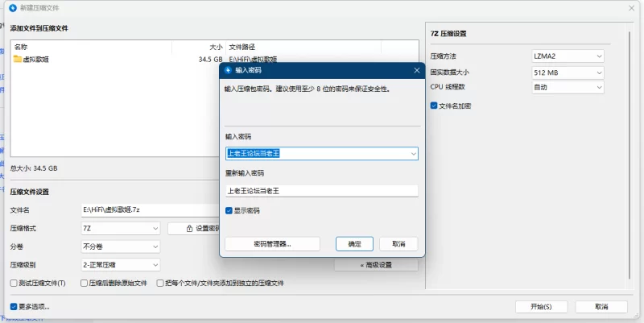Open the 固实数据大小 512 MB dropdown
The height and width of the screenshot is (323, 644).
click(x=568, y=72)
